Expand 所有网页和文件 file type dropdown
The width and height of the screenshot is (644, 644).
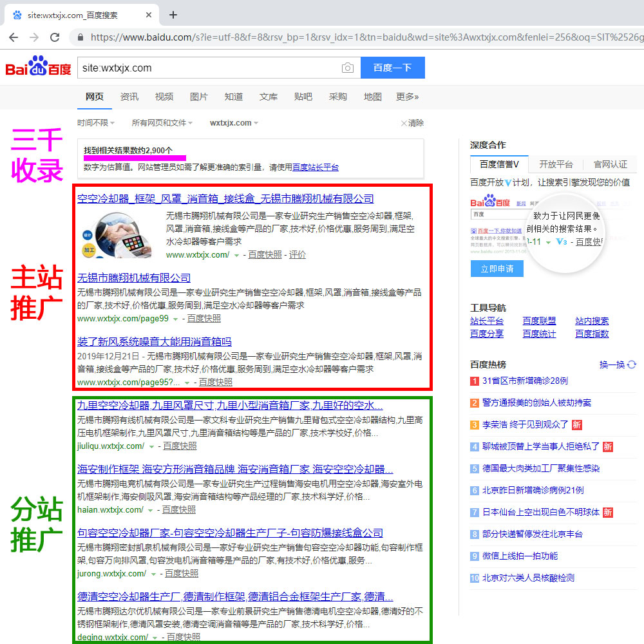(x=162, y=123)
